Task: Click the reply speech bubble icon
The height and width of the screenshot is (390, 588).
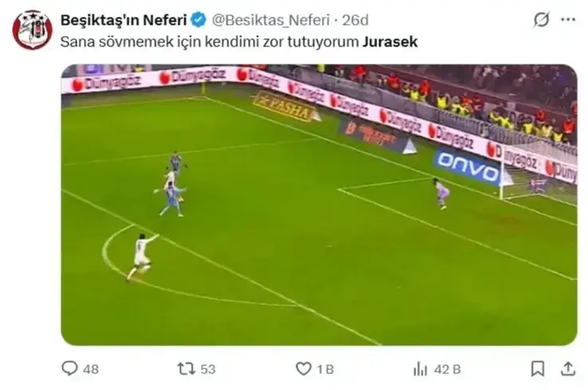Action: pos(69,368)
